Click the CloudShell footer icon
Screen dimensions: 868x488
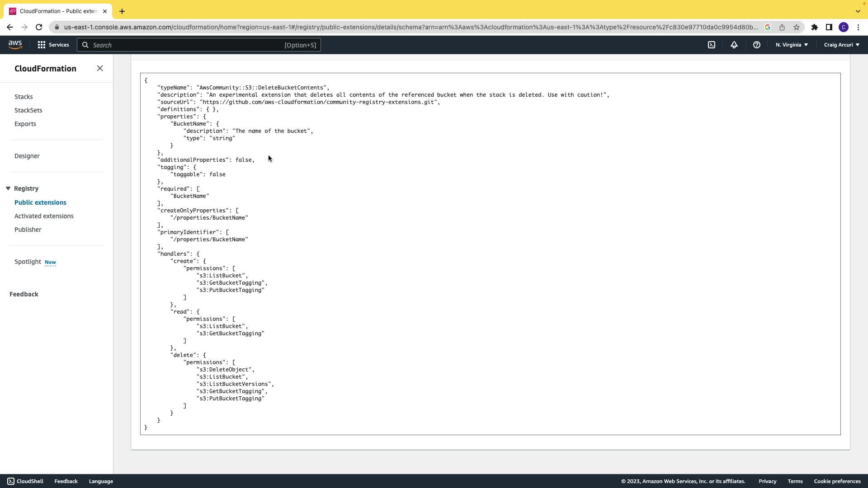pos(11,481)
